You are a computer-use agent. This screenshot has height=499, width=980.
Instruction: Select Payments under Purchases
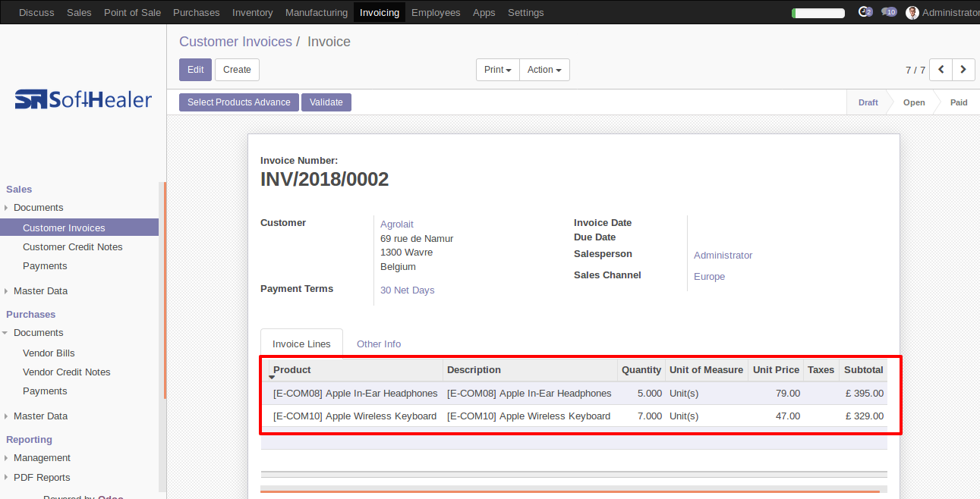(45, 391)
